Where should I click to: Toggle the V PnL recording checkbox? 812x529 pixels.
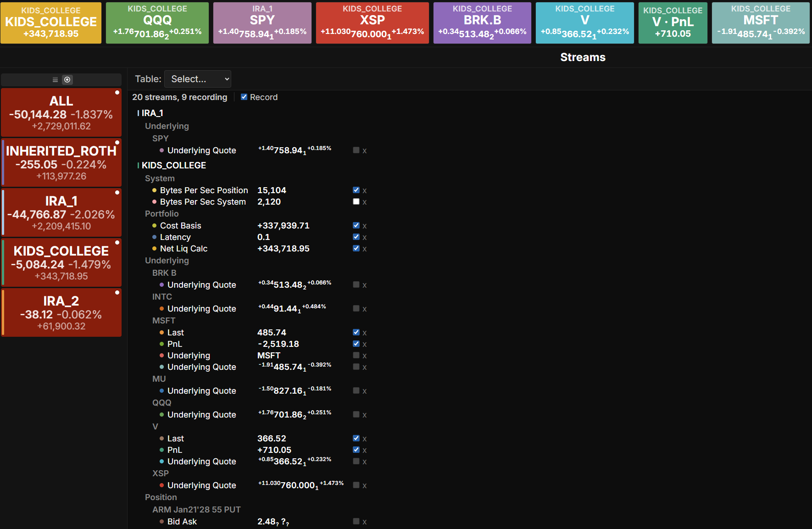pos(356,450)
